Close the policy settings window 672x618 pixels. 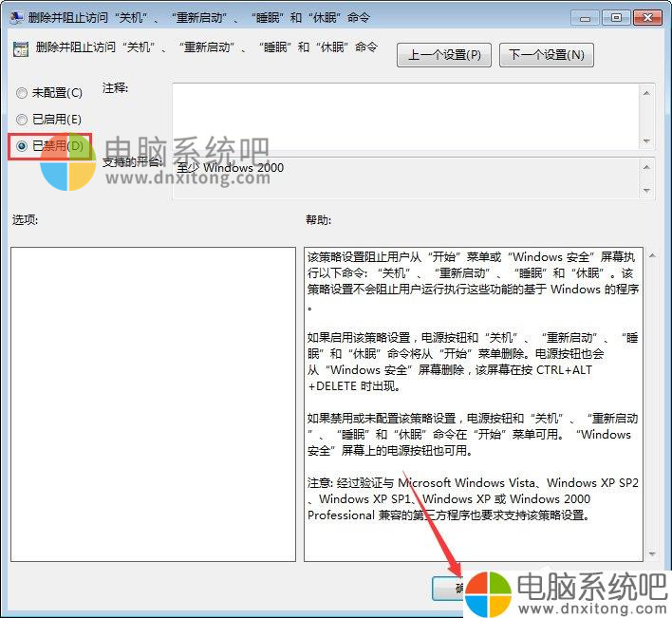pos(647,18)
